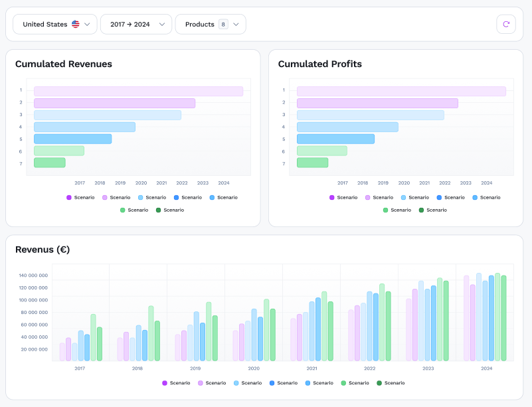Toggle light green Scenario legend in Cumulated Revenues
The width and height of the screenshot is (532, 407).
[134, 210]
